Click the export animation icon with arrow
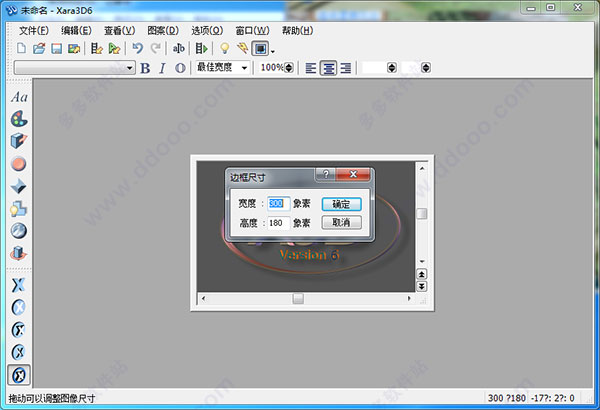This screenshot has width=600, height=410. coord(96,48)
